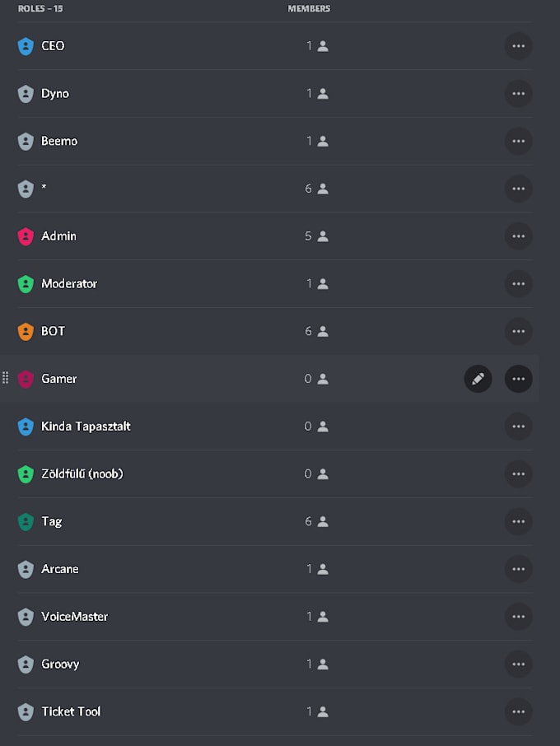This screenshot has height=746, width=560.
Task: Select the VoiceMaster role
Action: coord(74,617)
